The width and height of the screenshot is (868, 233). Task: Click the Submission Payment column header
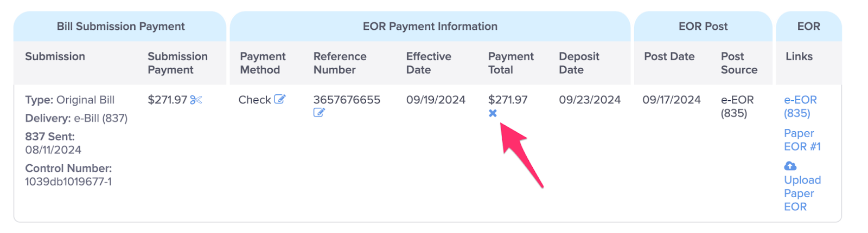[178, 63]
